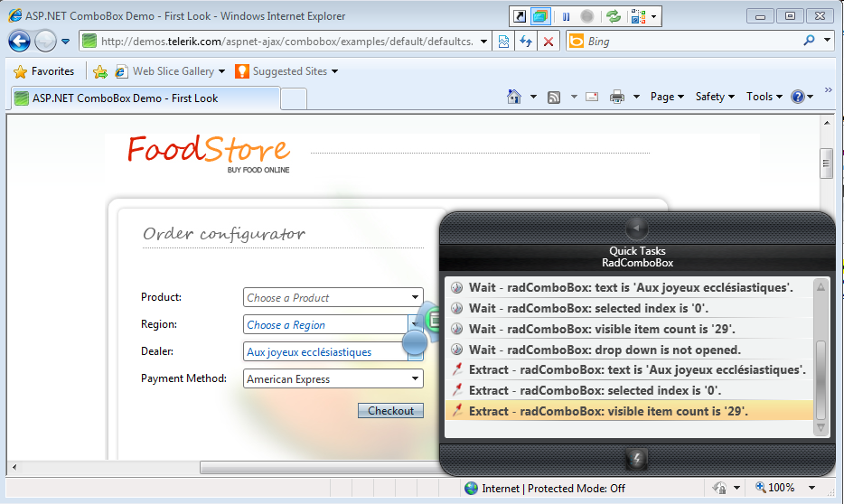This screenshot has height=504, width=844.
Task: Click page vertical scrollbar up arrow
Action: [827, 123]
